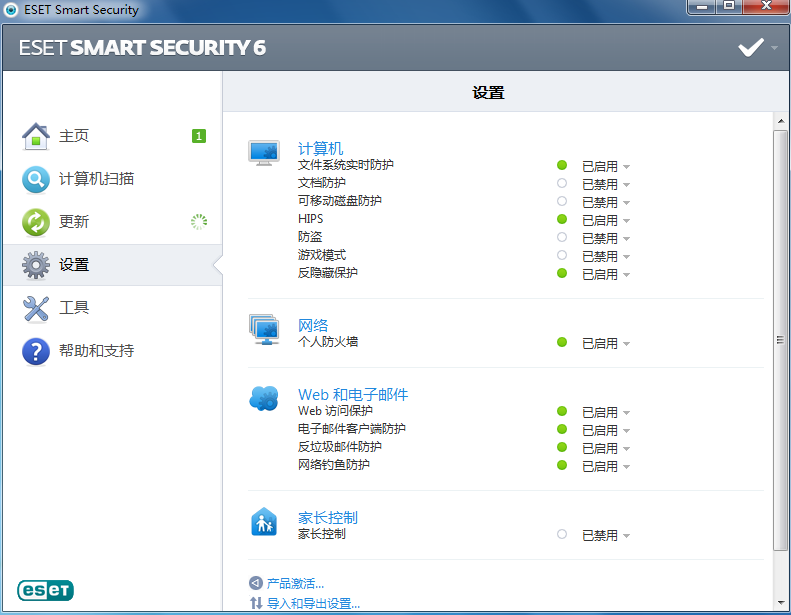The image size is (791, 615).
Task: Click the vertical scrollbar down arrow
Action: (780, 602)
